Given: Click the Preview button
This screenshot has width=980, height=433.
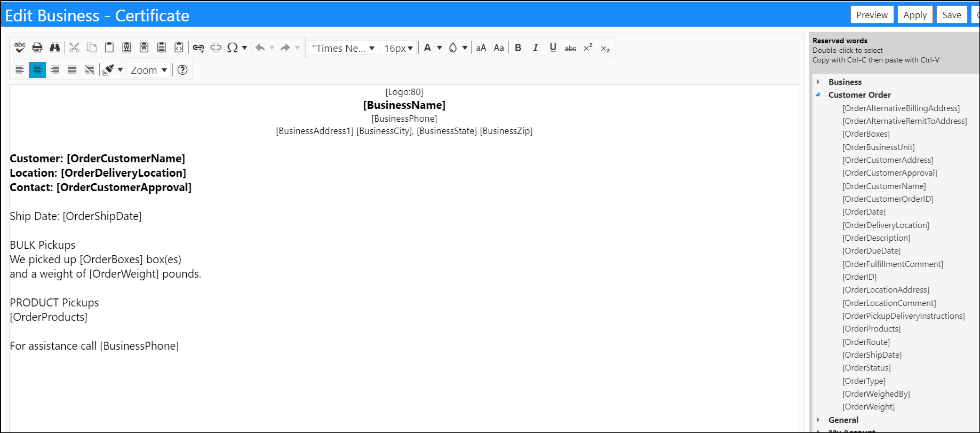Looking at the screenshot, I should click(872, 15).
